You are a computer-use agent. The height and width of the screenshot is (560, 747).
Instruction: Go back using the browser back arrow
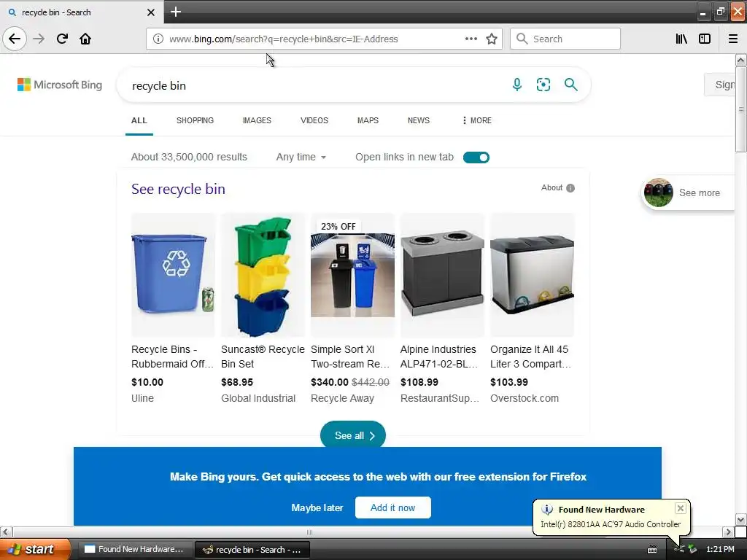[x=15, y=39]
